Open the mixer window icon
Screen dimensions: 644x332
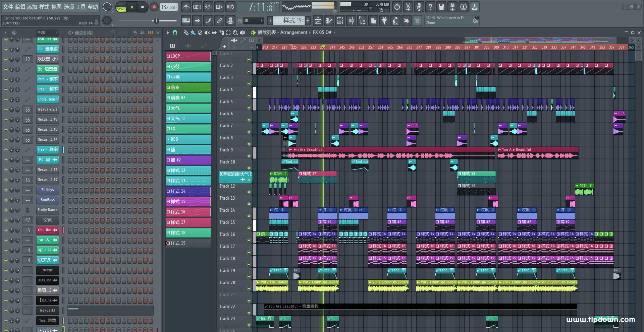(351, 21)
